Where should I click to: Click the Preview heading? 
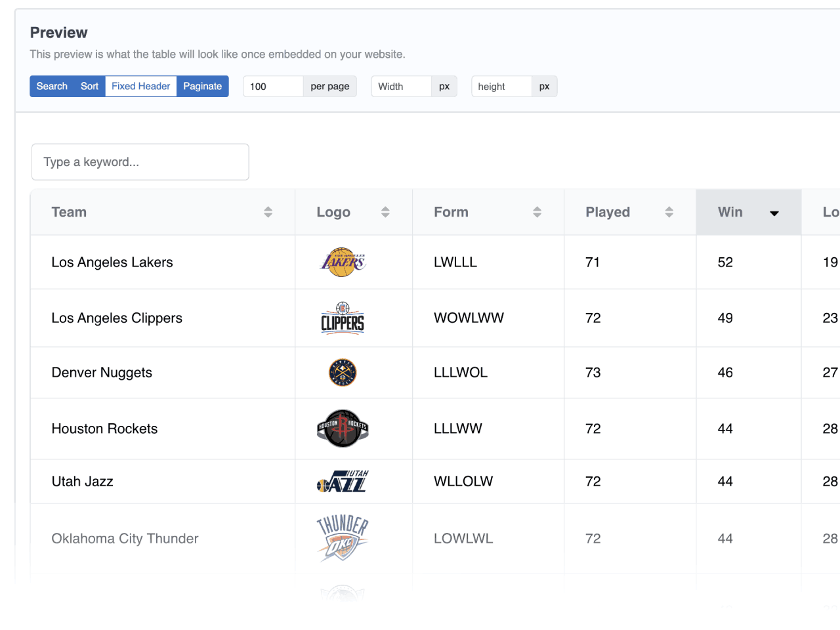[58, 33]
